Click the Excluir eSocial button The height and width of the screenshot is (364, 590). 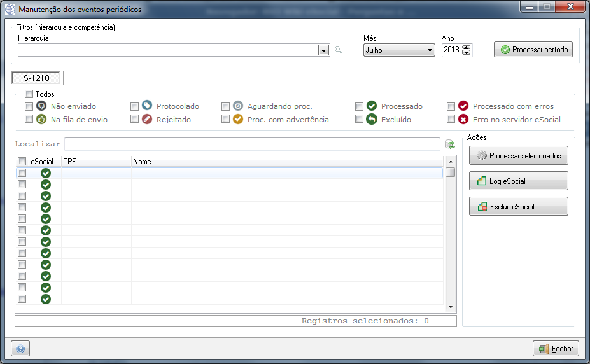coord(518,207)
